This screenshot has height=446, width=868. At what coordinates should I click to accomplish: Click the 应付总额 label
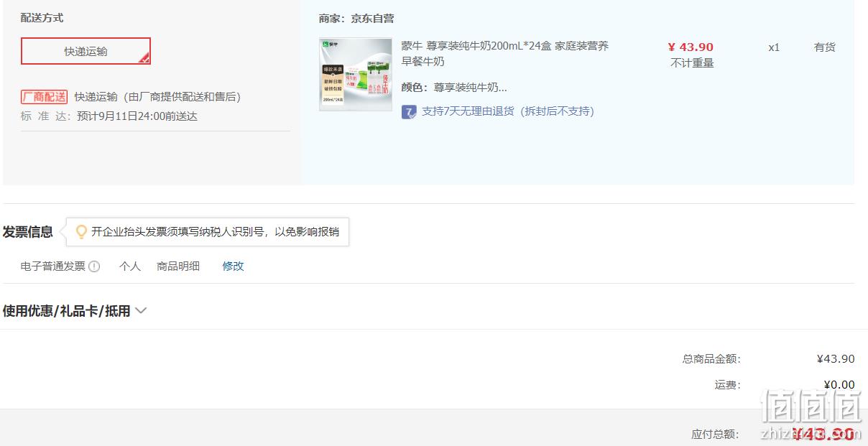[716, 434]
